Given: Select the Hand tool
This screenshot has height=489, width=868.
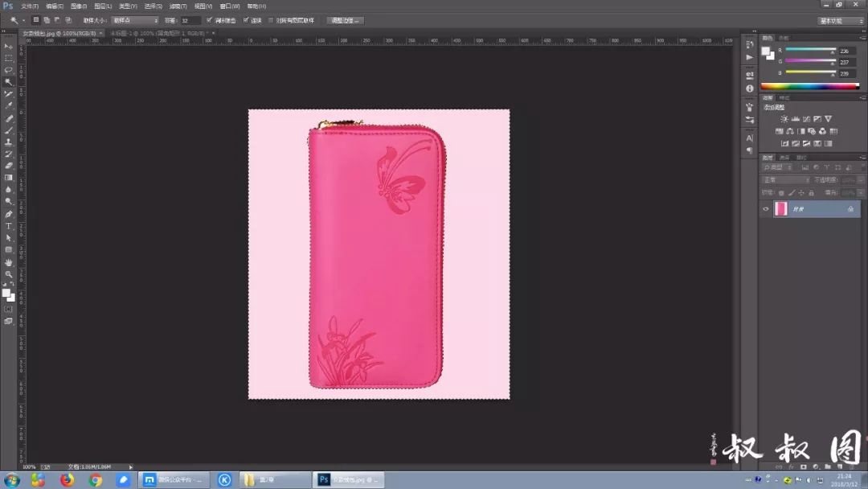Looking at the screenshot, I should [9, 262].
